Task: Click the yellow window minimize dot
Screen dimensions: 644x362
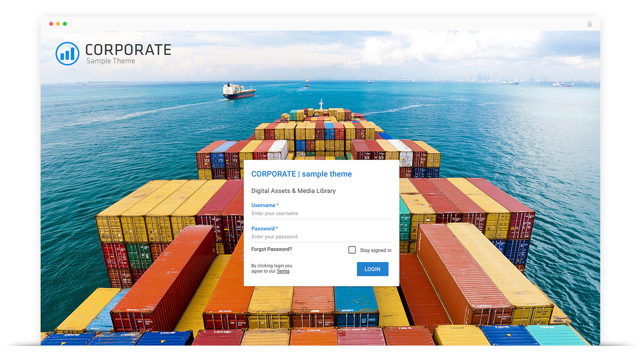Action: [58, 24]
